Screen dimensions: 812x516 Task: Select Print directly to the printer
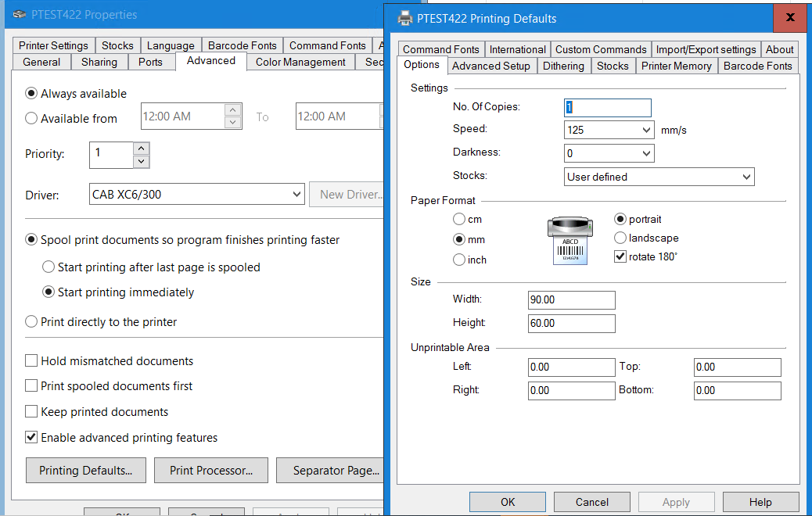coord(30,321)
